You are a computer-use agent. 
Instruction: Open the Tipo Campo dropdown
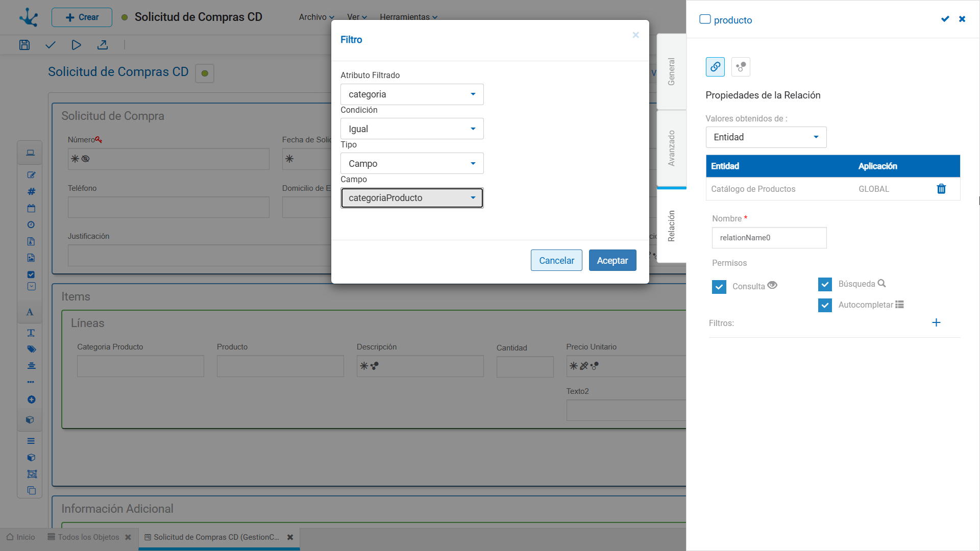(412, 163)
